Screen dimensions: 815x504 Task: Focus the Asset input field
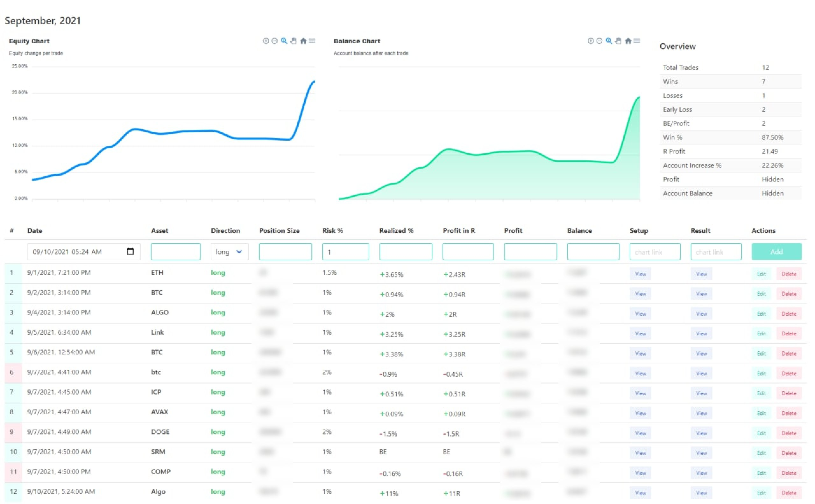[175, 252]
